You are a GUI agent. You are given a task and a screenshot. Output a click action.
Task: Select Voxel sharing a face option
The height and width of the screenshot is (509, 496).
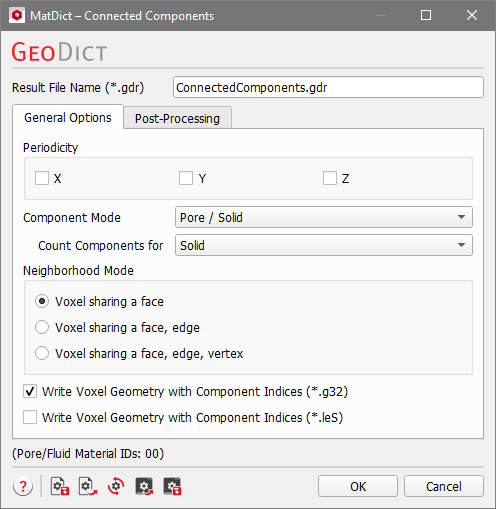click(42, 301)
